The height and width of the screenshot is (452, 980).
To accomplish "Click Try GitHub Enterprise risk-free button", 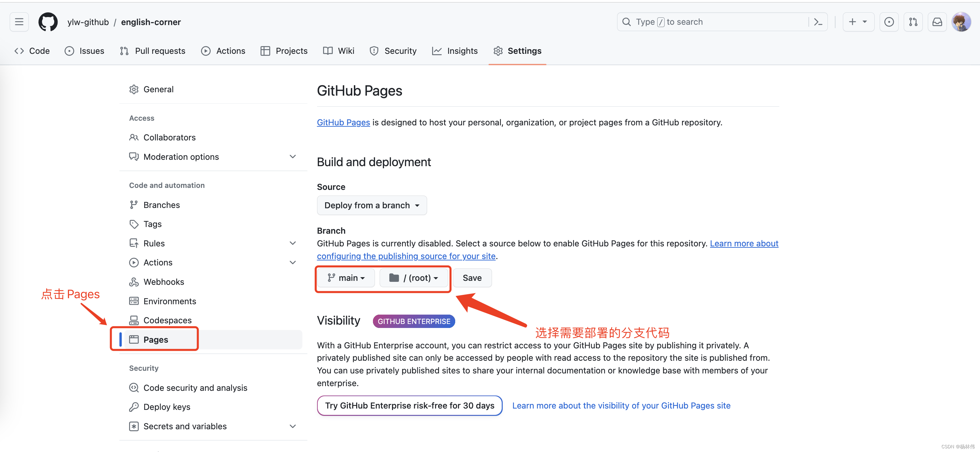I will point(410,406).
